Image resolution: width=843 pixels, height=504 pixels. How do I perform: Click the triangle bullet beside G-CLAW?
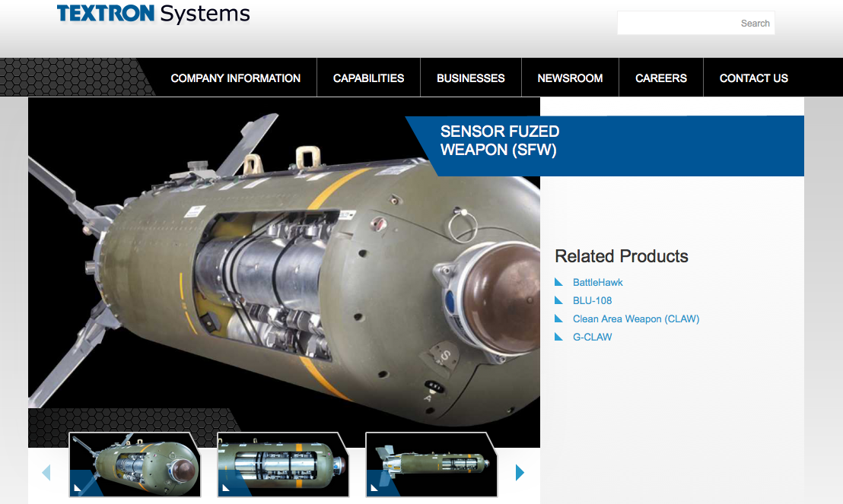pyautogui.click(x=558, y=337)
